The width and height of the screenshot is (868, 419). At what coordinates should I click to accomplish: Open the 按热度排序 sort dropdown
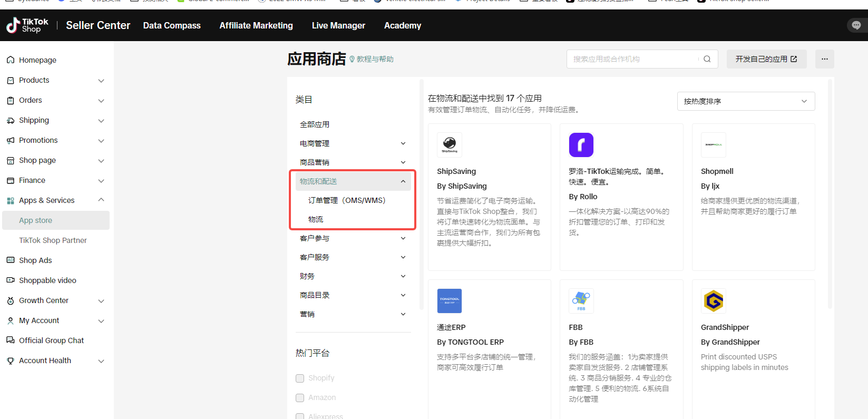pos(745,101)
